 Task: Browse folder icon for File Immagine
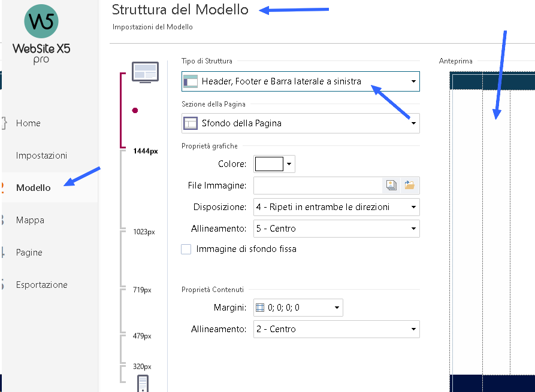[x=409, y=185]
